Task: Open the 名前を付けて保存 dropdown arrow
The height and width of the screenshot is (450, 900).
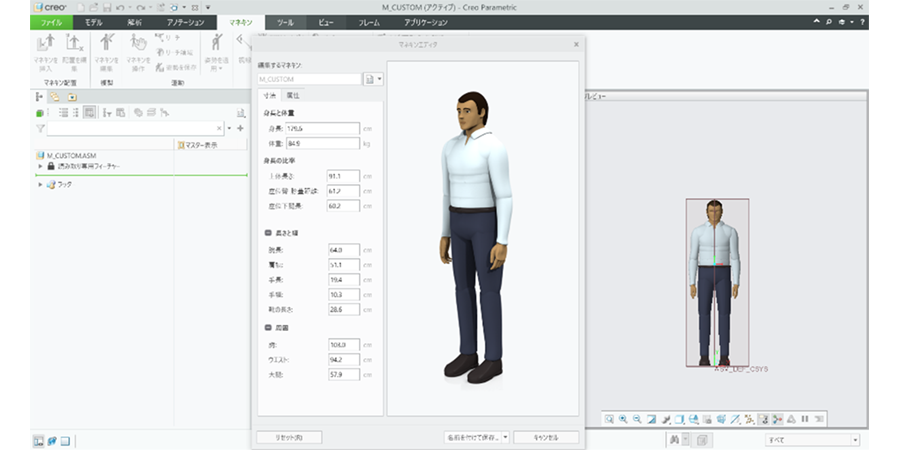Action: pyautogui.click(x=506, y=437)
